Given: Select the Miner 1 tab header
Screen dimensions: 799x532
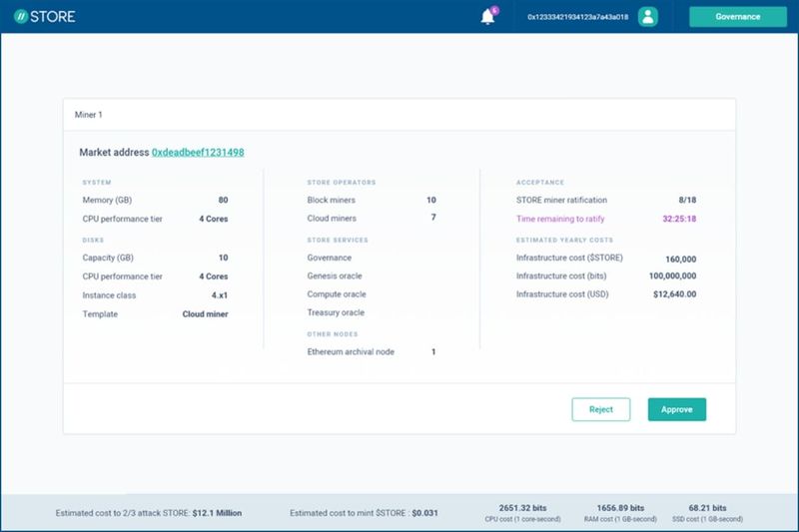Looking at the screenshot, I should [x=89, y=115].
